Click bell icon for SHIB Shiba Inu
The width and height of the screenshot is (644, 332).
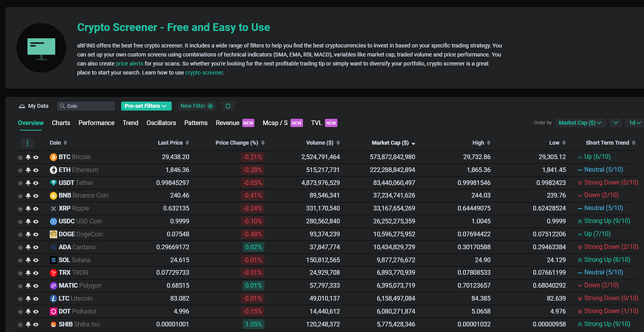click(28, 325)
